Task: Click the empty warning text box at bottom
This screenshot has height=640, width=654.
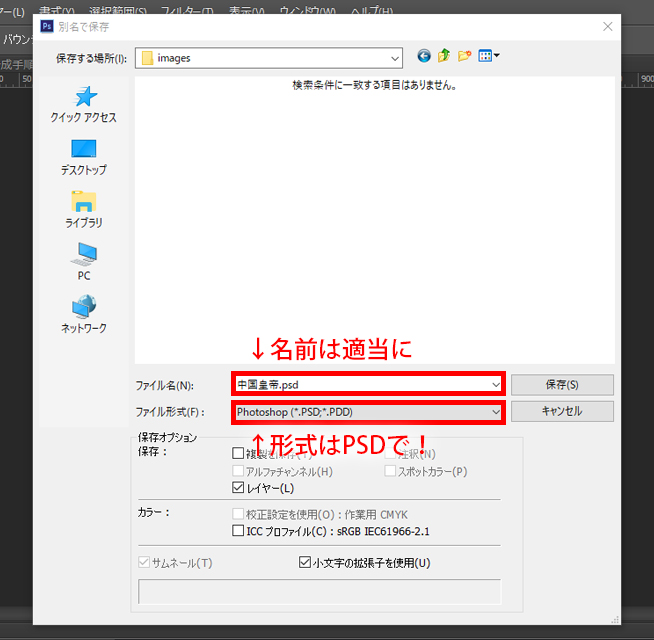Action: (x=319, y=591)
